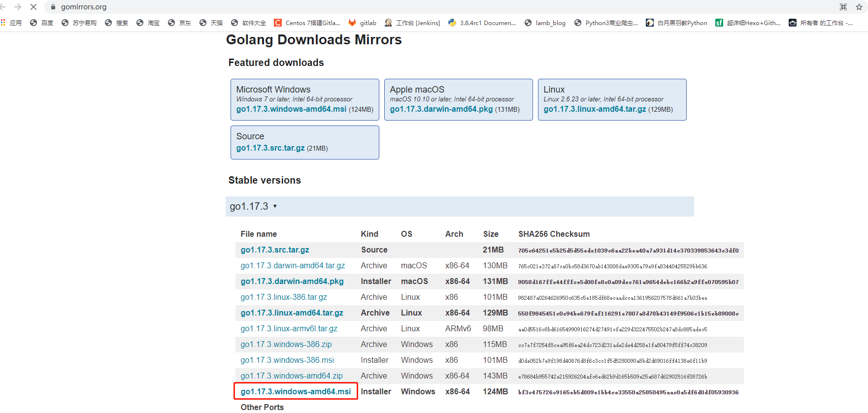
Task: Click the forward navigation arrow
Action: click(x=18, y=7)
